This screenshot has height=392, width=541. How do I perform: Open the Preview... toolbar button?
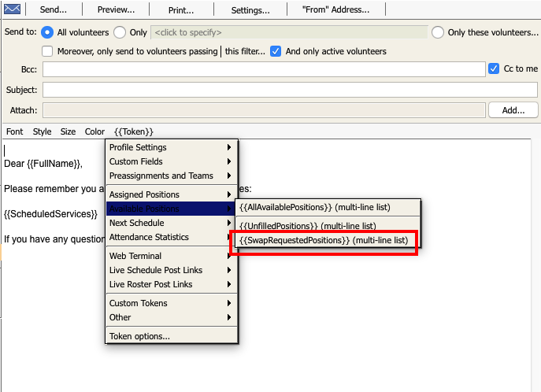click(x=116, y=10)
